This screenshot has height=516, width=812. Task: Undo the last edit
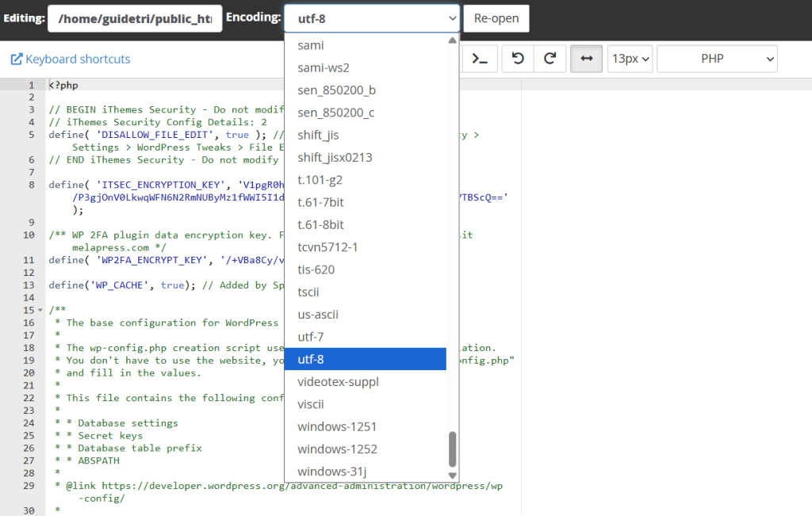[517, 59]
